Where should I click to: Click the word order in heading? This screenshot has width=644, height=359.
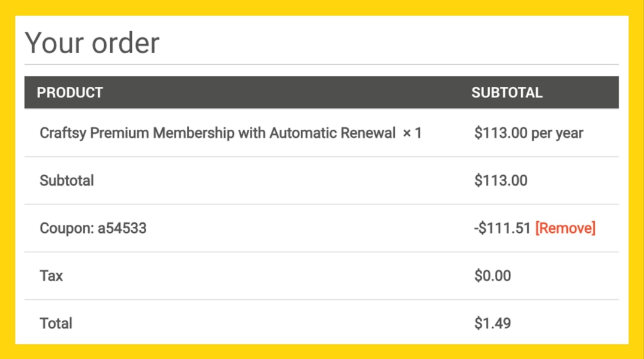(125, 44)
